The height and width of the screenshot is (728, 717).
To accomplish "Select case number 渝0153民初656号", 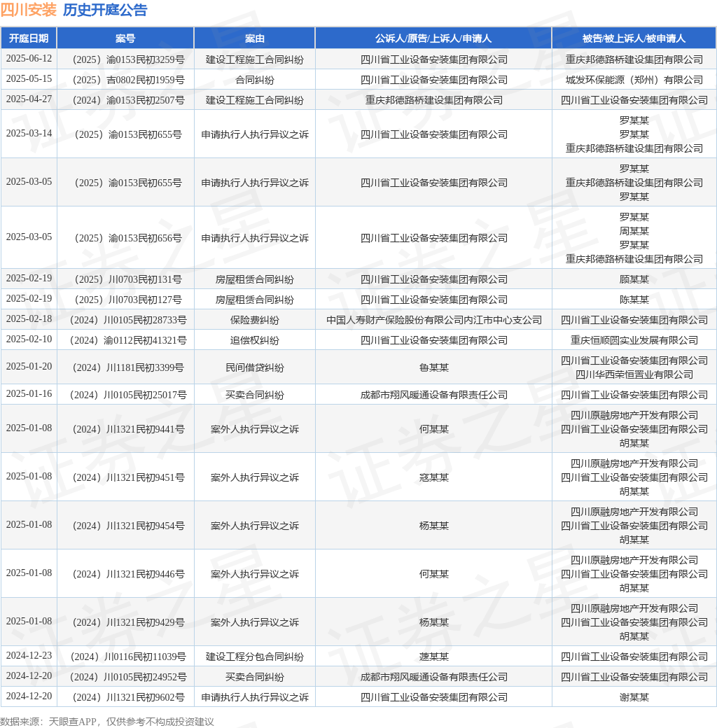I will [x=128, y=238].
